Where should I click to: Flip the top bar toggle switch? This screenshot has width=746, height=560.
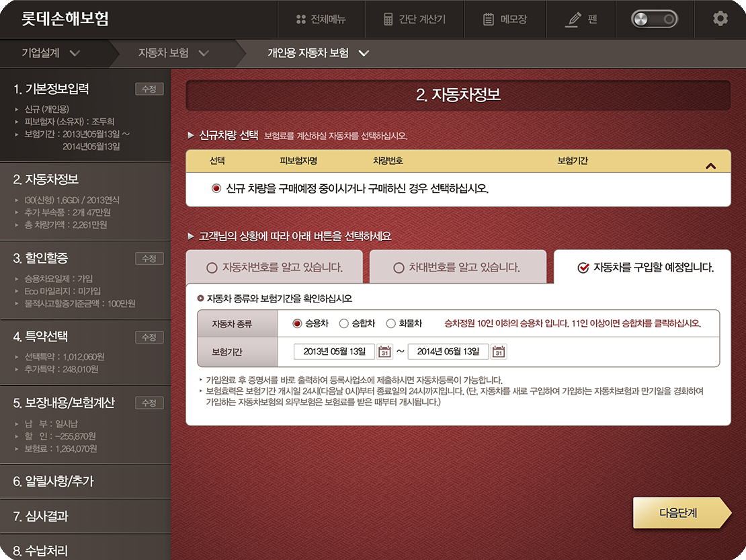pyautogui.click(x=654, y=19)
